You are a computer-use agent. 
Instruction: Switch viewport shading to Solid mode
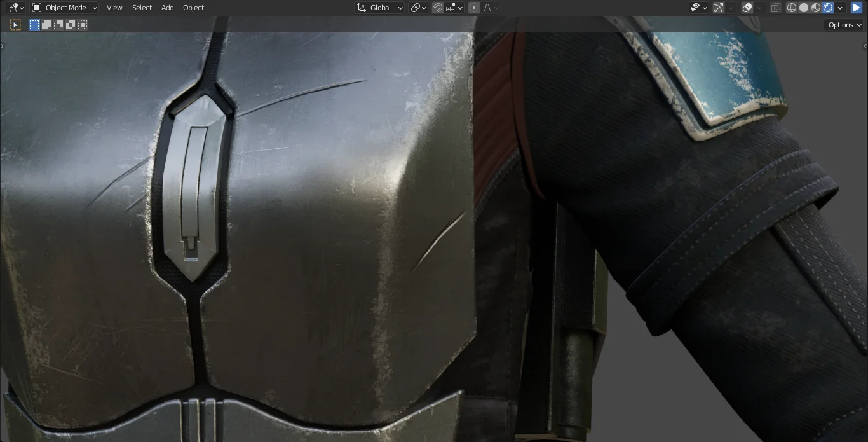[x=803, y=8]
